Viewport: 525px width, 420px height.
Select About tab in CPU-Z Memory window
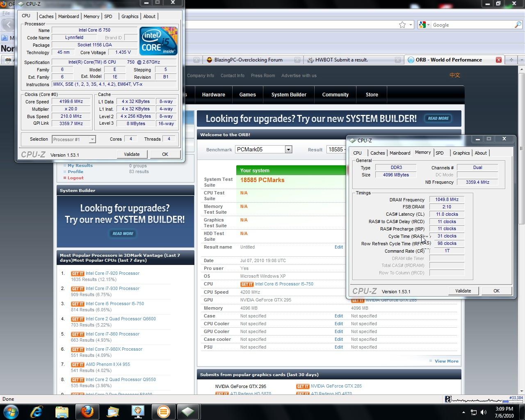coord(481,153)
